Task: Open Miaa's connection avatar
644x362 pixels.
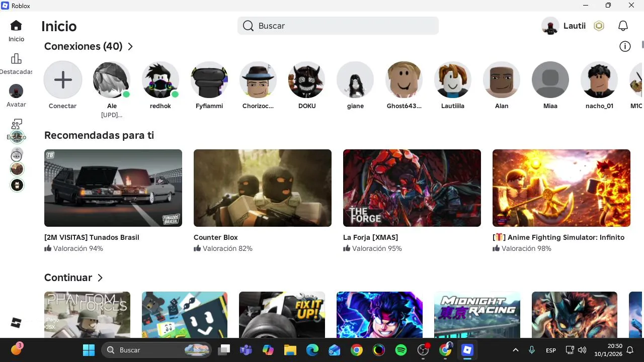Action: click(x=550, y=80)
